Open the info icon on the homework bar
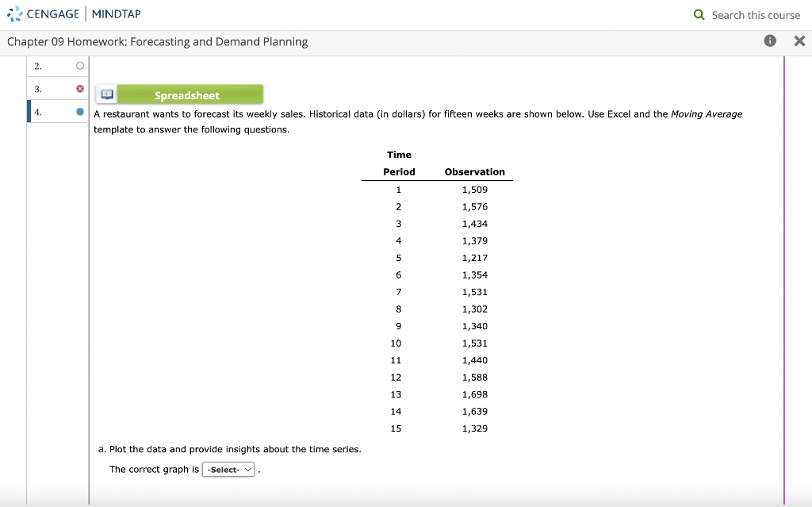812x507 pixels. point(769,40)
